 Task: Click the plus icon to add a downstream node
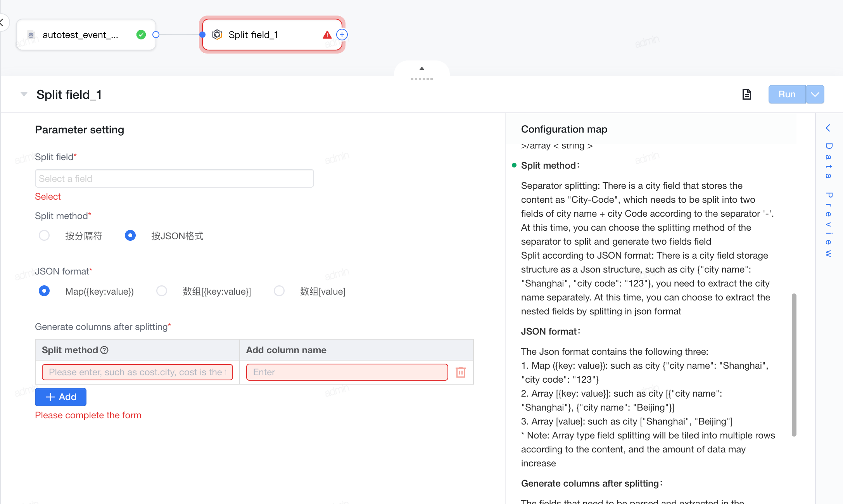click(342, 35)
